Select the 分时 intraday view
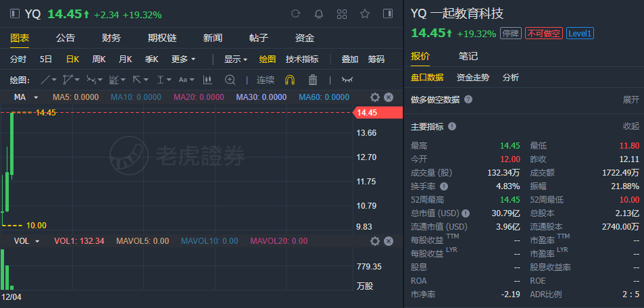The image size is (644, 308). point(18,59)
